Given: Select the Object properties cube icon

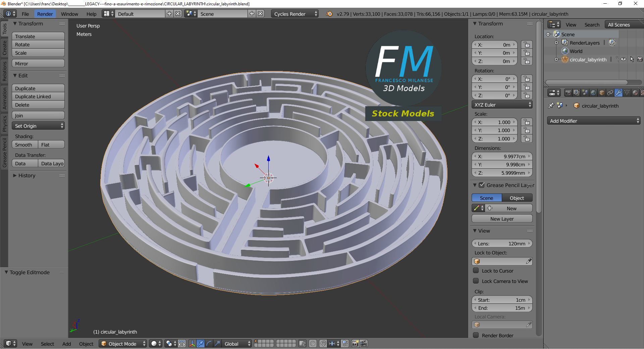Looking at the screenshot, I should pyautogui.click(x=602, y=93).
